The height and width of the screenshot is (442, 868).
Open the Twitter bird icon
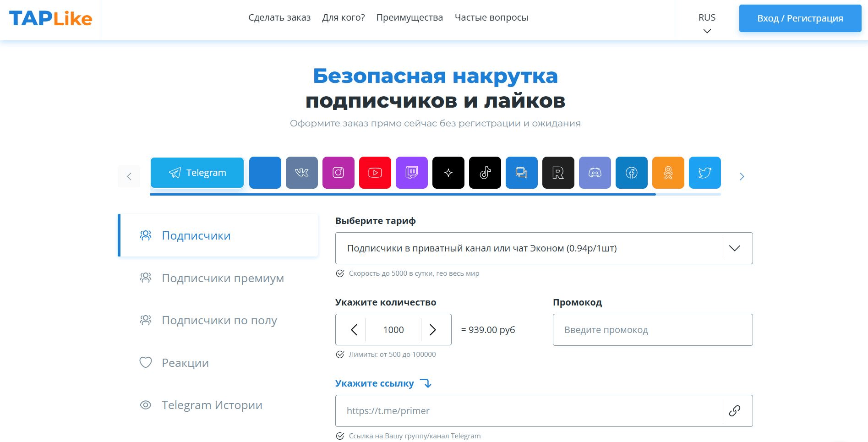pos(705,173)
